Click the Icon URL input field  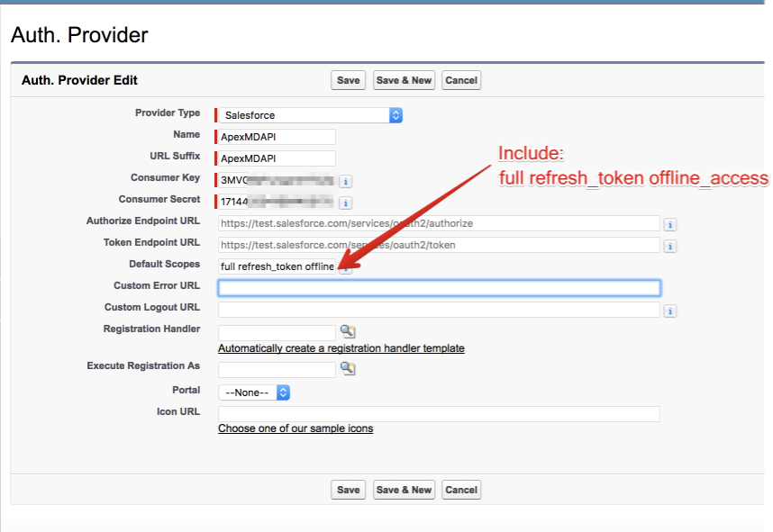point(439,414)
